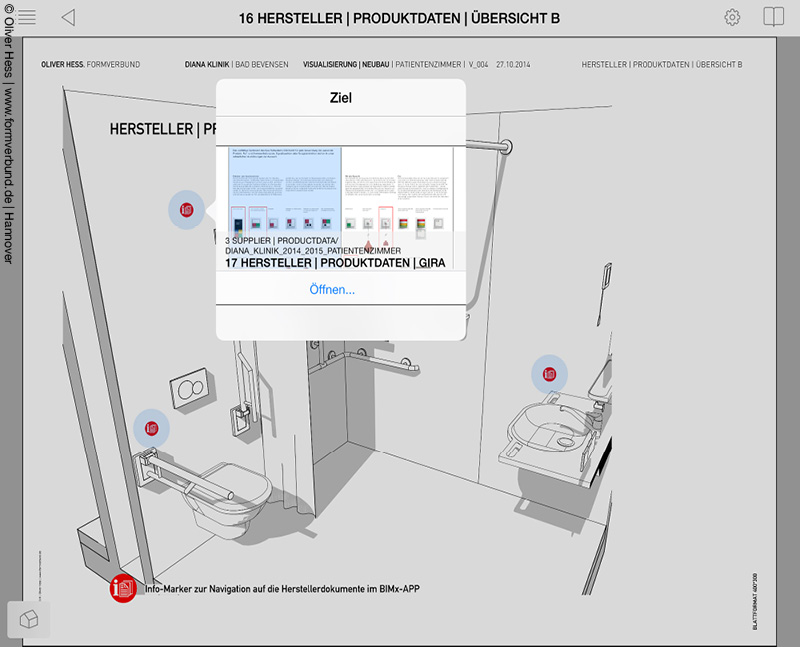The image size is (800, 647).
Task: Click the 17 HERSTELLER | PRODUKTDATEN | GIRA title
Action: click(335, 263)
